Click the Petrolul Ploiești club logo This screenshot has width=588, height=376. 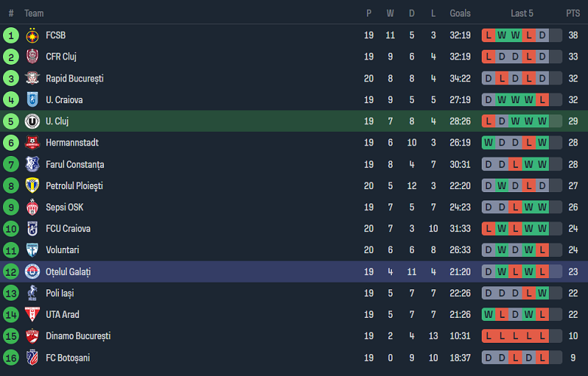pos(32,185)
